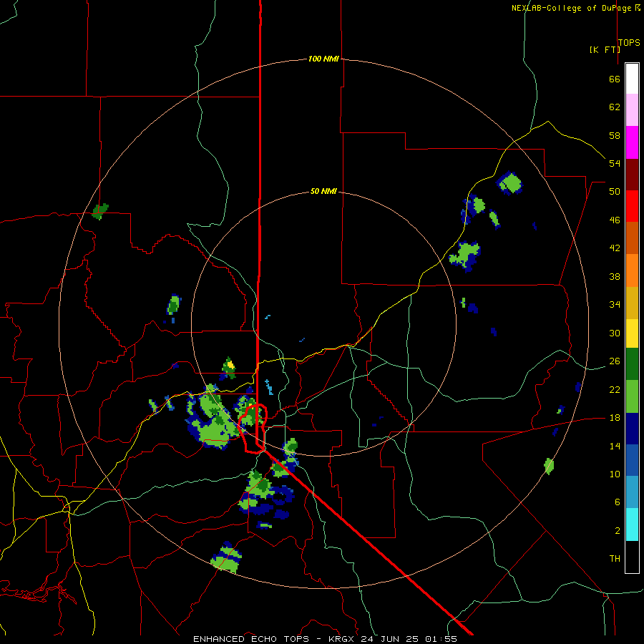Click the yellow-core echo cell on map
Viewport: 644px width, 644px height.
(x=229, y=367)
